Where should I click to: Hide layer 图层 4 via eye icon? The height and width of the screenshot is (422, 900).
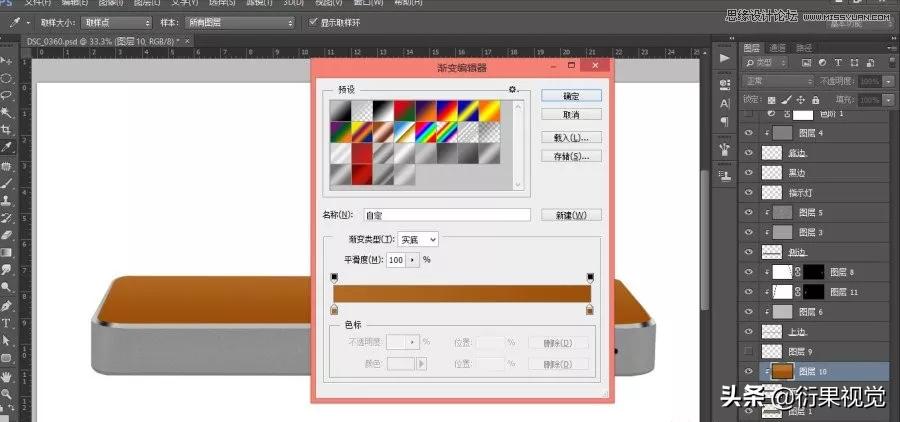point(748,133)
